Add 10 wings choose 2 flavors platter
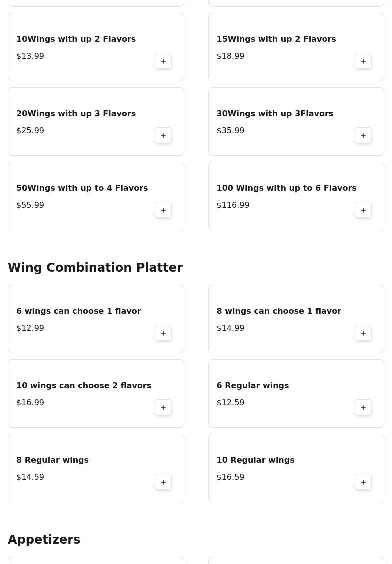Viewport: 392px width, 564px height. [x=163, y=408]
